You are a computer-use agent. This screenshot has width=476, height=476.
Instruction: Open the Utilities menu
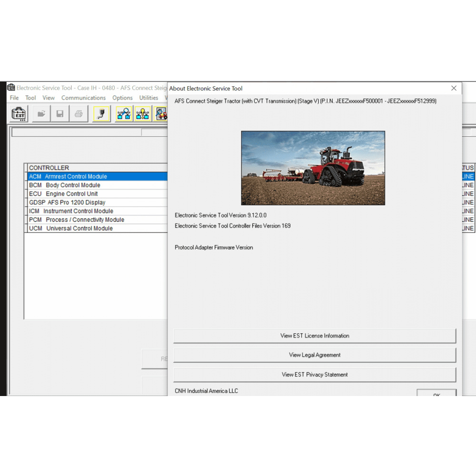(x=149, y=98)
